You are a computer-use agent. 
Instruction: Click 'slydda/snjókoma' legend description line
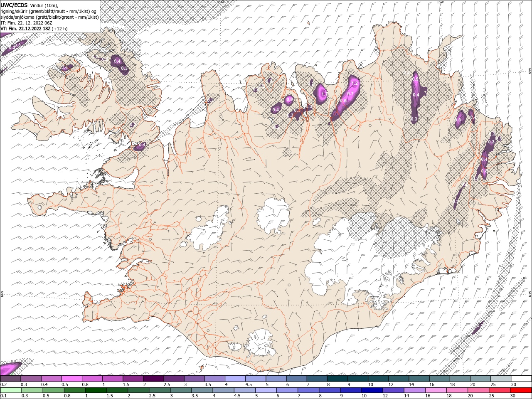click(x=50, y=17)
